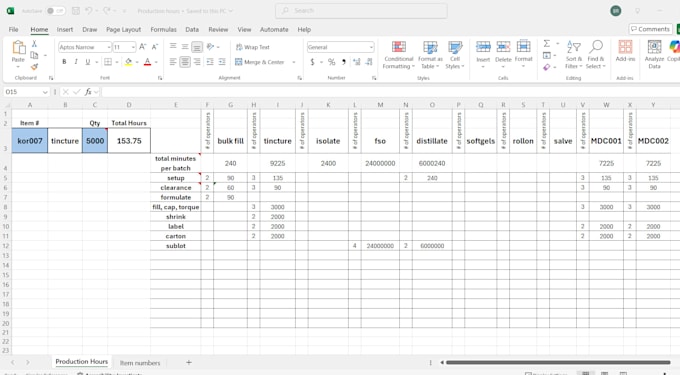Open Add-ins
Image resolution: width=680 pixels, height=375 pixels.
625,51
